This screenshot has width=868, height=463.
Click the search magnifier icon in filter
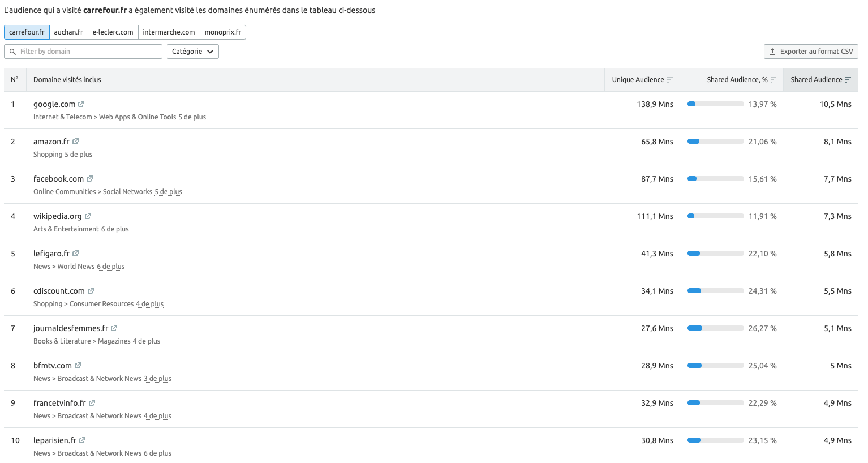(x=12, y=52)
